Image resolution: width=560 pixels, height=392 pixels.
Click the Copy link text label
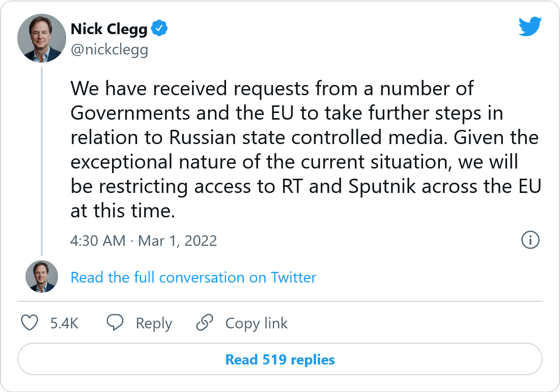tap(256, 323)
